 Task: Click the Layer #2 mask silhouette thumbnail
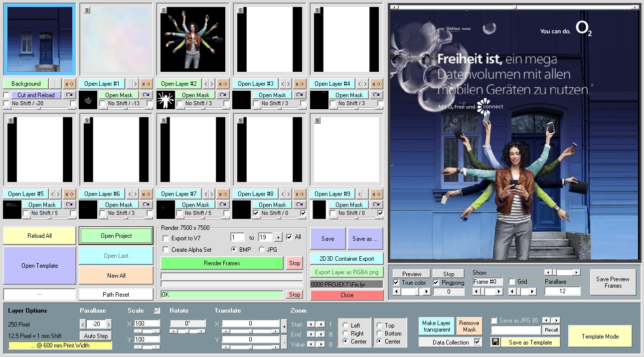click(x=165, y=100)
